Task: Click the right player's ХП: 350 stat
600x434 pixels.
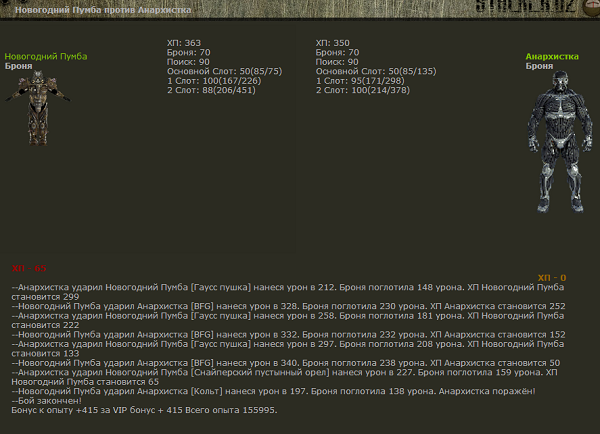Action: pyautogui.click(x=332, y=43)
